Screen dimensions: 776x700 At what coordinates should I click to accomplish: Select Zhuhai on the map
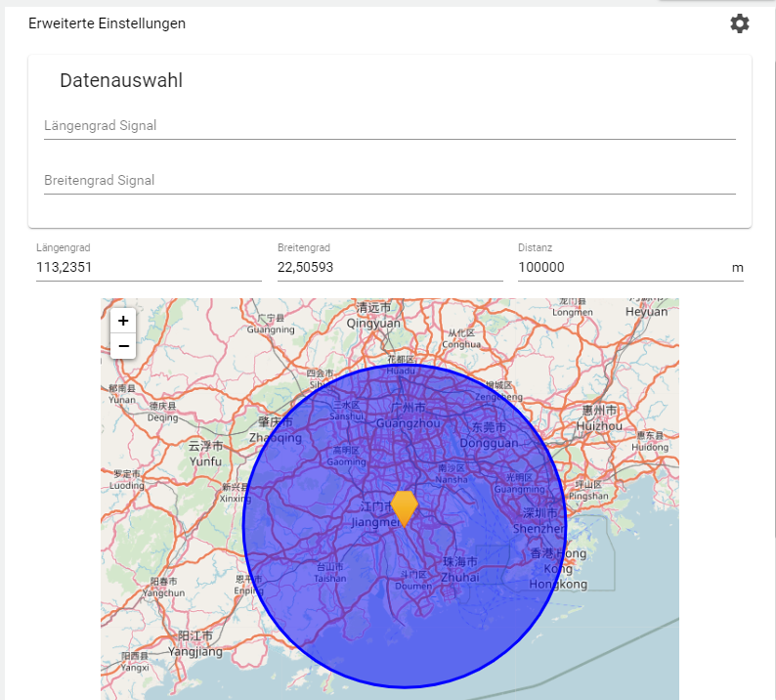[x=460, y=577]
